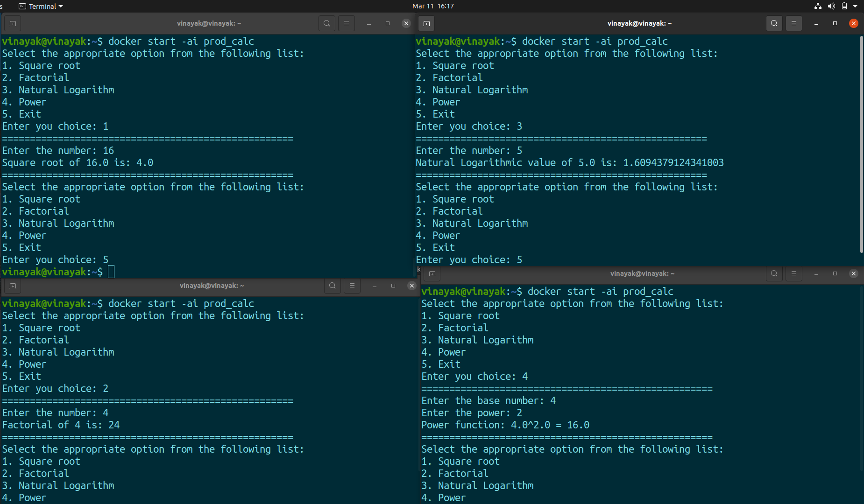Close the top-right terminal with orange button

(x=854, y=23)
